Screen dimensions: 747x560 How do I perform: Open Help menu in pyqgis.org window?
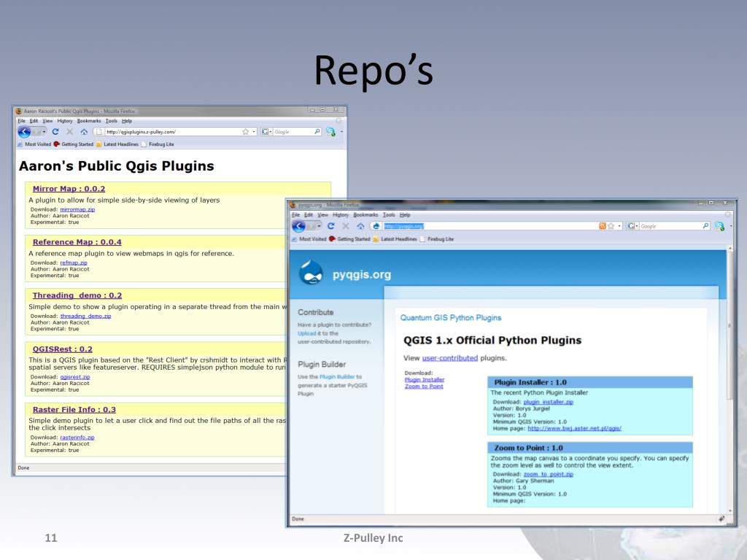point(405,215)
